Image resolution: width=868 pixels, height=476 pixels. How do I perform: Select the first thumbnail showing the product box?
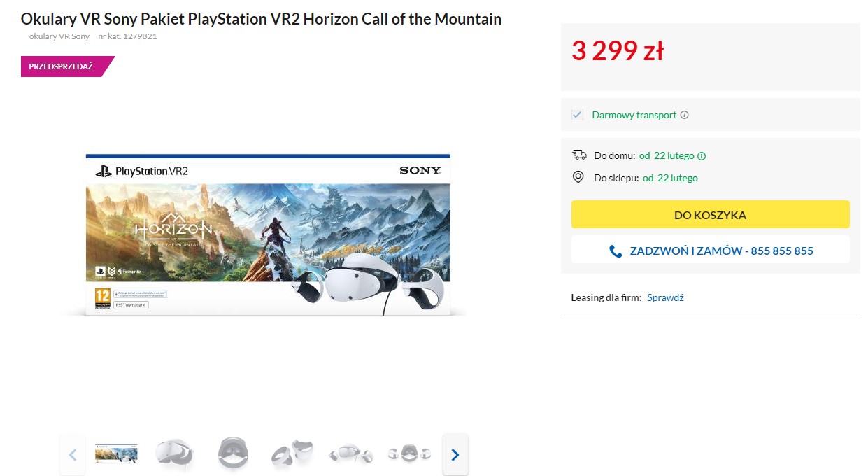click(116, 454)
